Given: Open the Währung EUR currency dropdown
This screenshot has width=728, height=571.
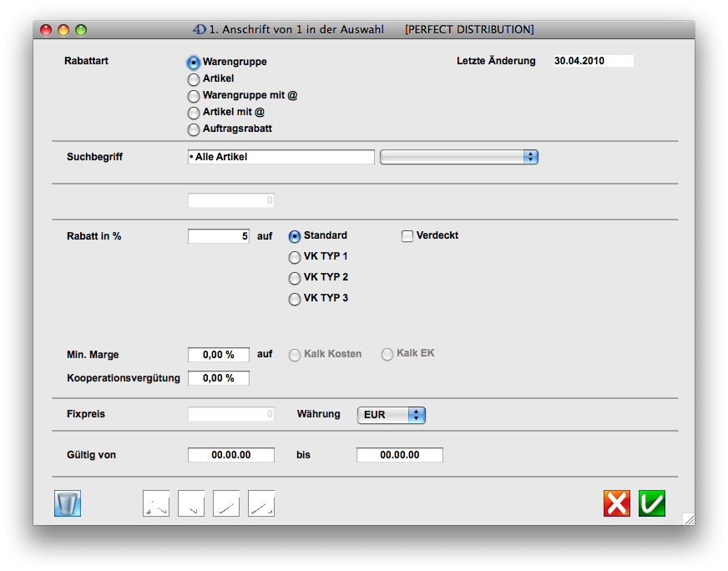Looking at the screenshot, I should pyautogui.click(x=391, y=415).
